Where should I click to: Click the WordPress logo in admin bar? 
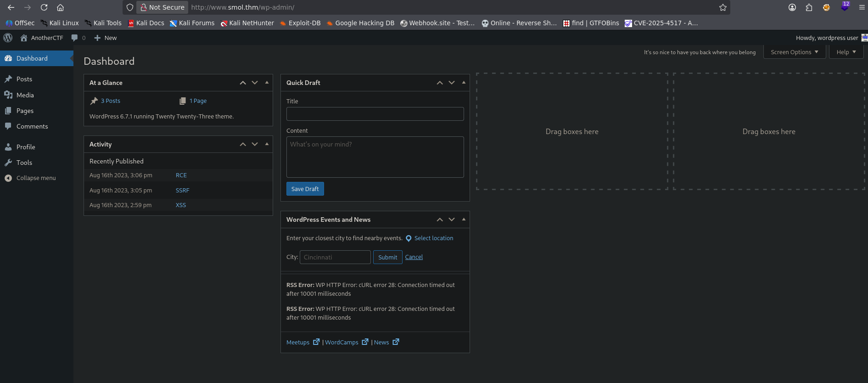click(x=8, y=38)
